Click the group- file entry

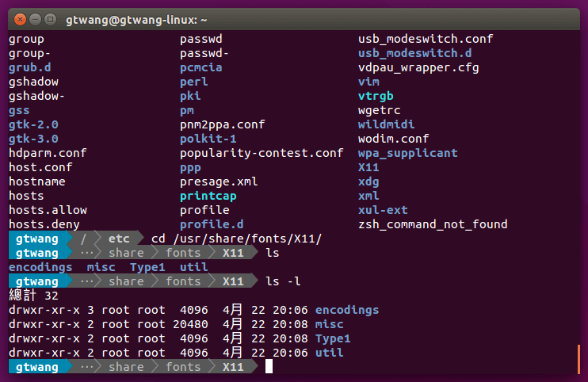tap(29, 53)
